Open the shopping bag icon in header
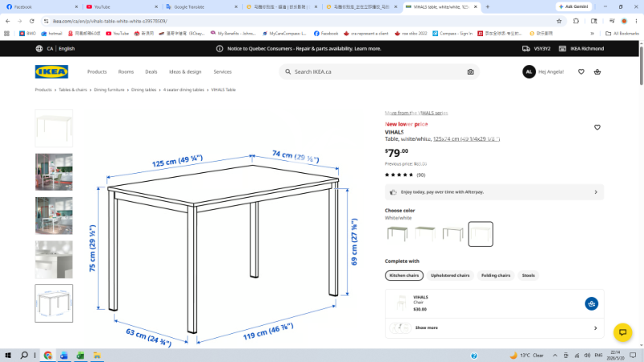The image size is (644, 362). click(x=597, y=72)
